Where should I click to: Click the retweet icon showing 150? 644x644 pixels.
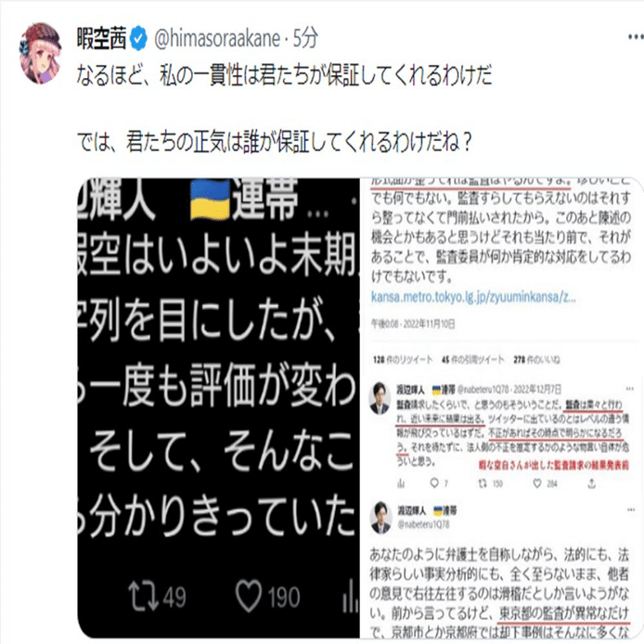(x=483, y=483)
